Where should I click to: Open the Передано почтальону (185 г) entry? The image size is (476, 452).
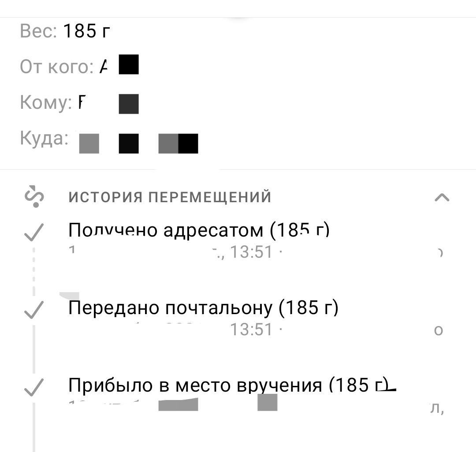[x=203, y=308]
